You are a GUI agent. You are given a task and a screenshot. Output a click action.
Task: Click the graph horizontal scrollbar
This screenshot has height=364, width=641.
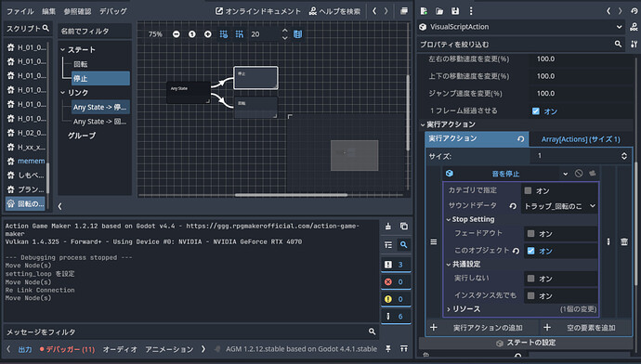[x=291, y=195]
